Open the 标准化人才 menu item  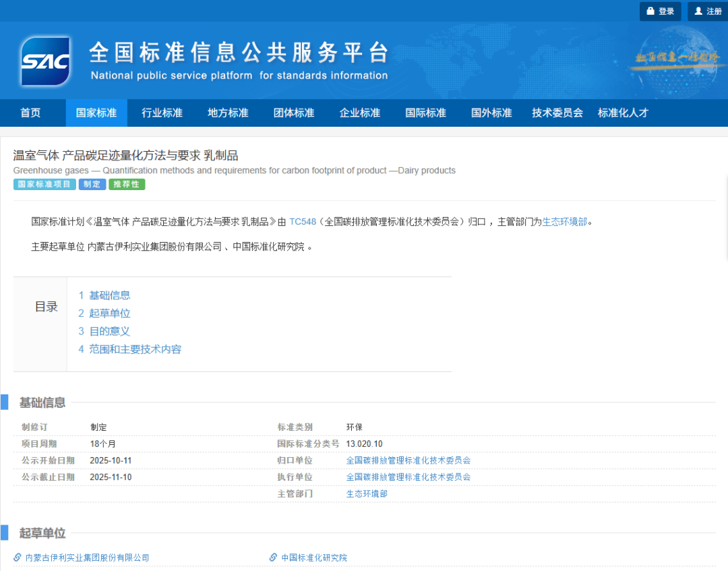pos(623,113)
